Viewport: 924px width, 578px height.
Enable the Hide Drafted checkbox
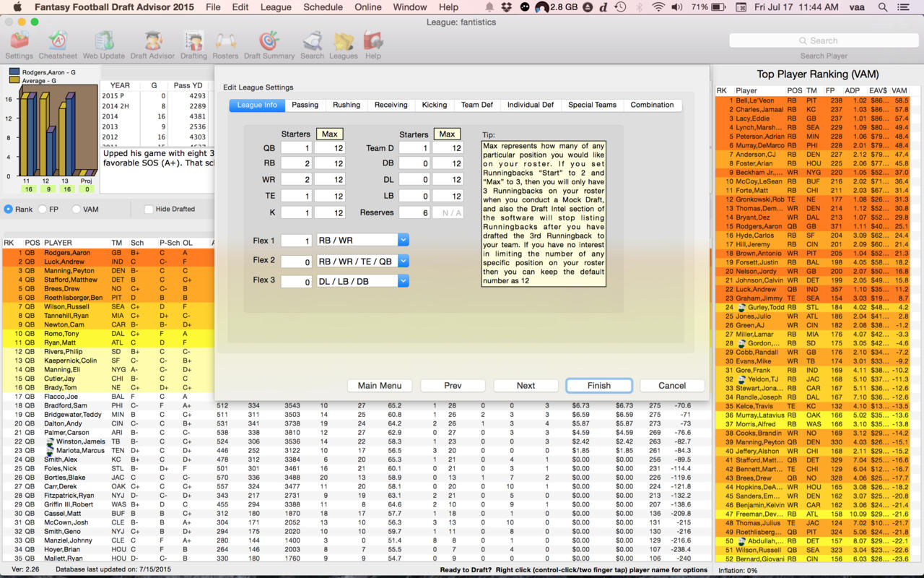[149, 209]
